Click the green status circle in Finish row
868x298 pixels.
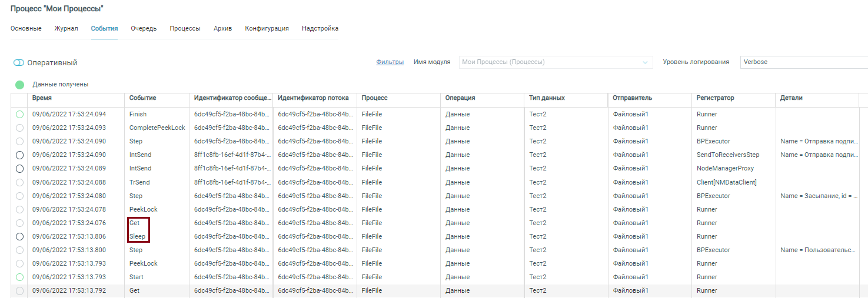tap(19, 114)
